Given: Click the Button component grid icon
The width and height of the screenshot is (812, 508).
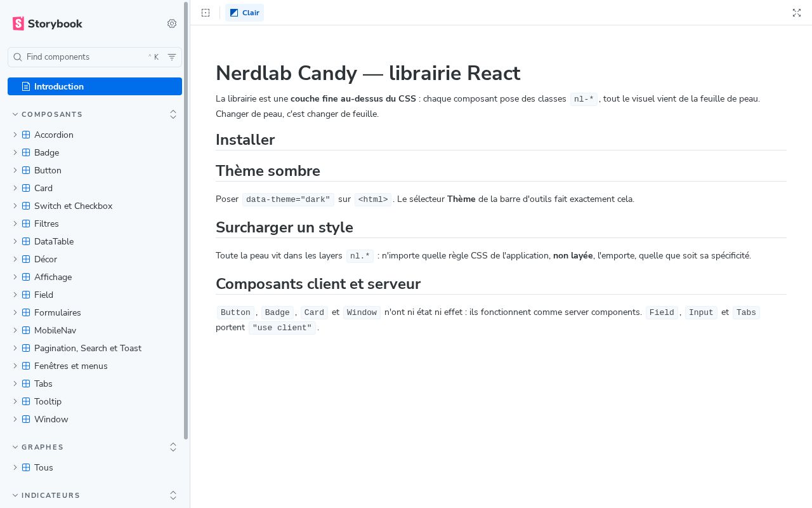Looking at the screenshot, I should pos(26,170).
